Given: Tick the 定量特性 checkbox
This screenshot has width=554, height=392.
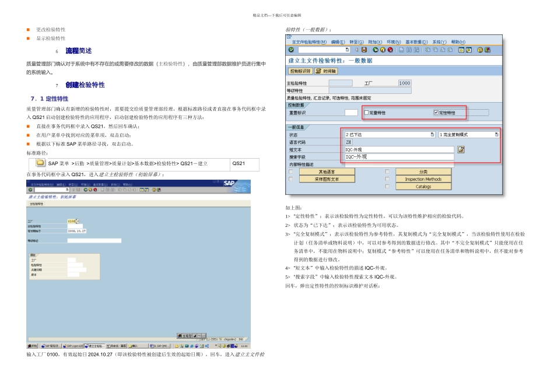Looking at the screenshot, I should click(366, 113).
